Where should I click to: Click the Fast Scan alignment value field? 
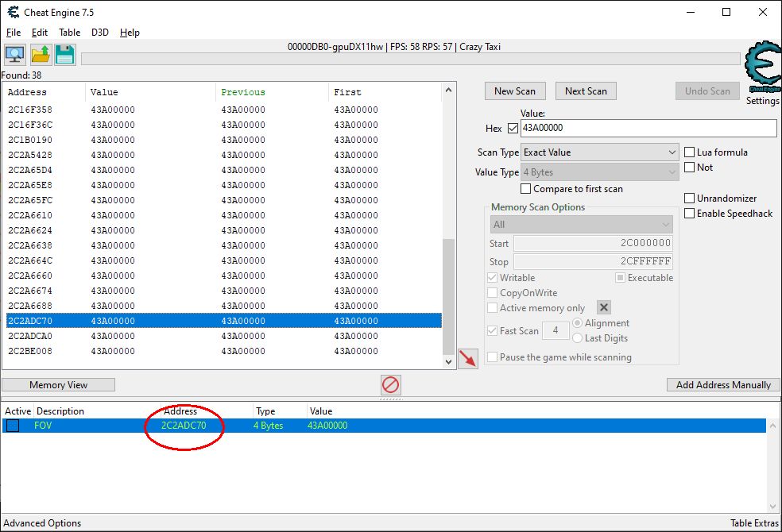coord(555,331)
